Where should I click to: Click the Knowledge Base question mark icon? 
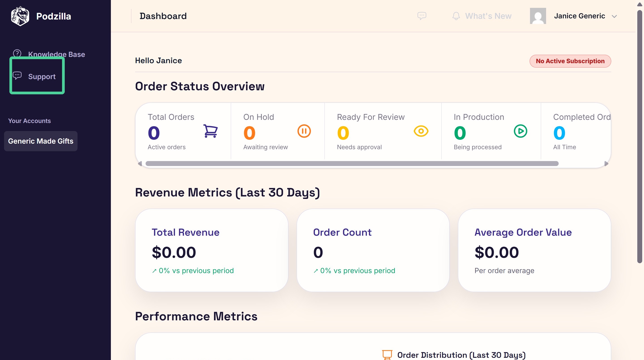(17, 53)
